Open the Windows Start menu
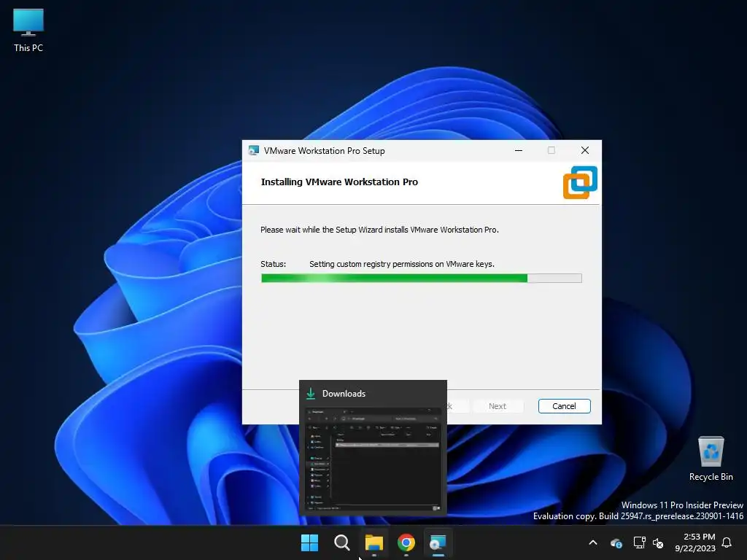747x560 pixels. tap(309, 542)
